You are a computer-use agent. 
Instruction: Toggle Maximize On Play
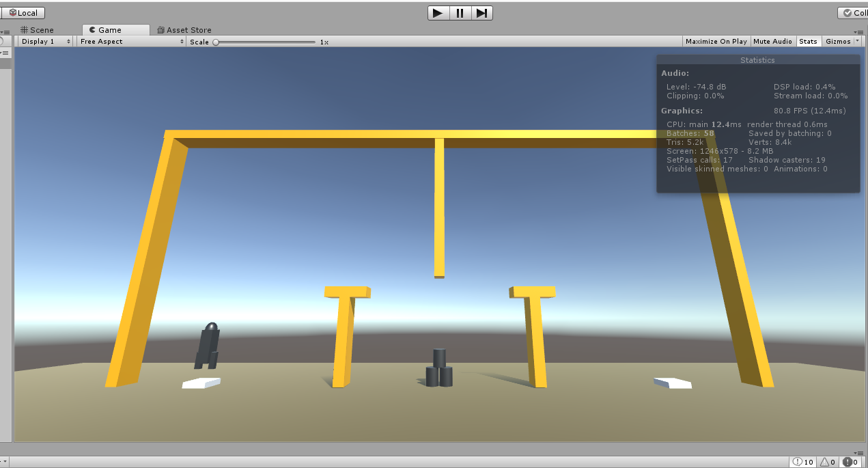coord(716,42)
